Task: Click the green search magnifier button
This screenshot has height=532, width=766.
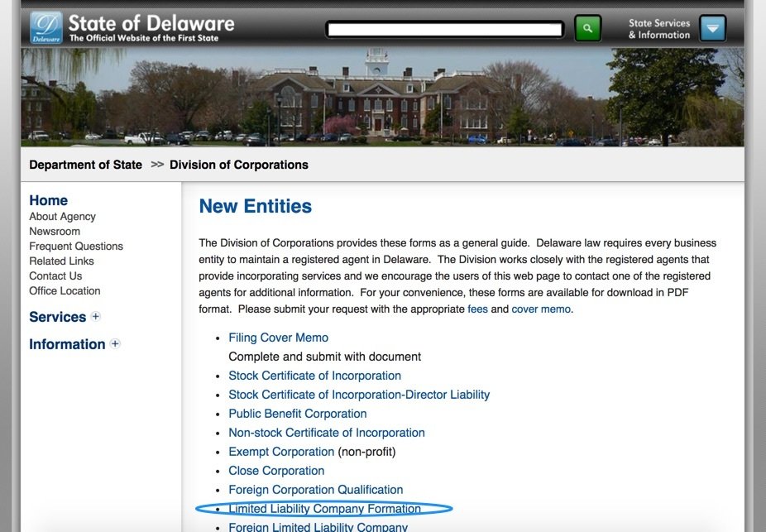Action: [x=587, y=28]
